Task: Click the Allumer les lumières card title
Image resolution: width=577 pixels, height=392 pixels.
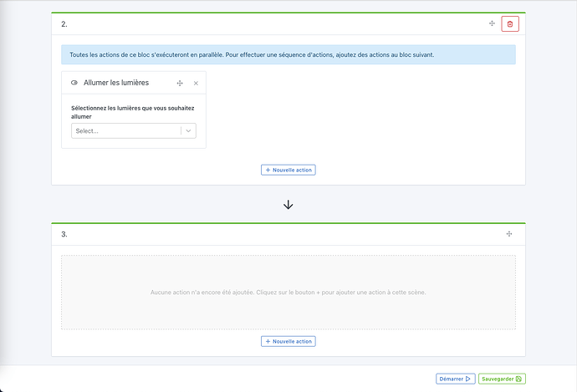Action: click(x=116, y=84)
